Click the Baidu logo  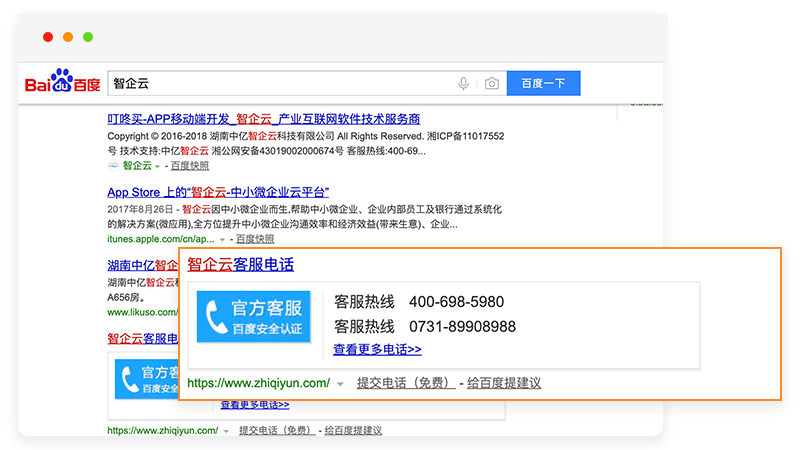(62, 81)
